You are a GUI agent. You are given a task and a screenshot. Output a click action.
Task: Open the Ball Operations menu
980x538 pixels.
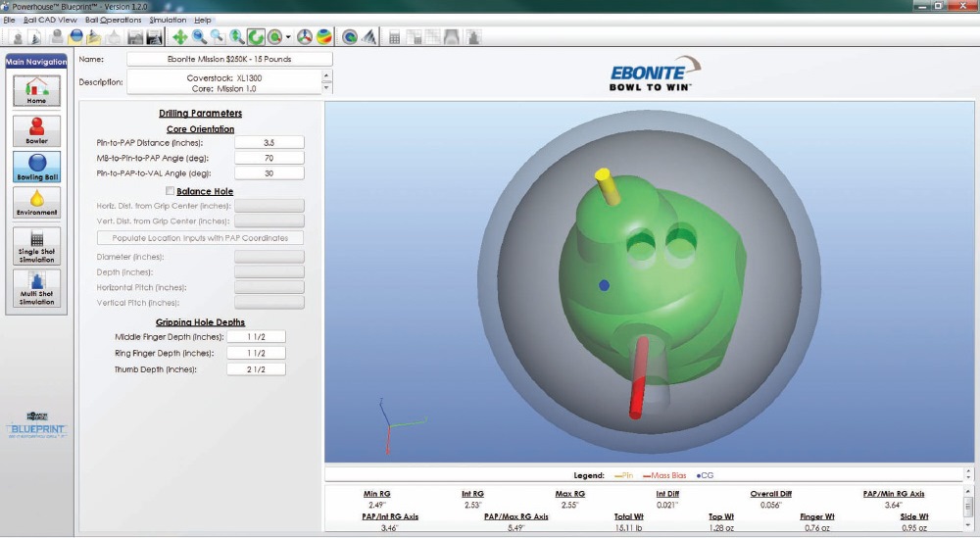click(x=113, y=20)
